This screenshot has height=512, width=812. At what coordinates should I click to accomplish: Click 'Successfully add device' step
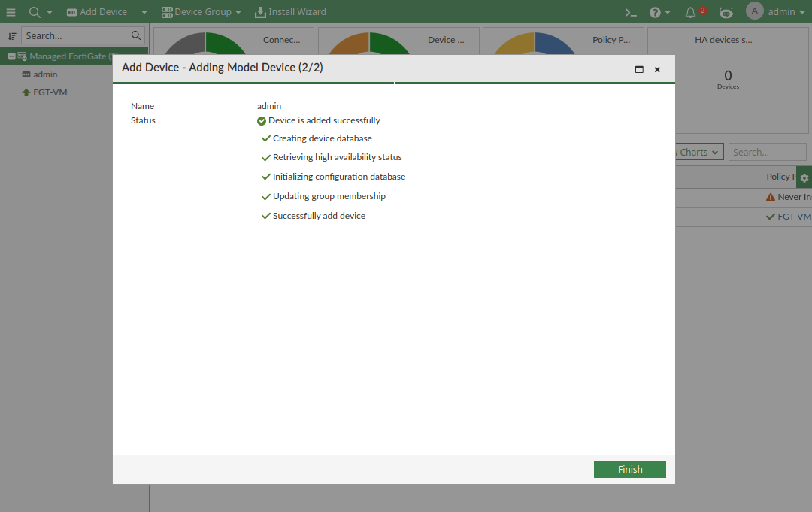pos(314,216)
